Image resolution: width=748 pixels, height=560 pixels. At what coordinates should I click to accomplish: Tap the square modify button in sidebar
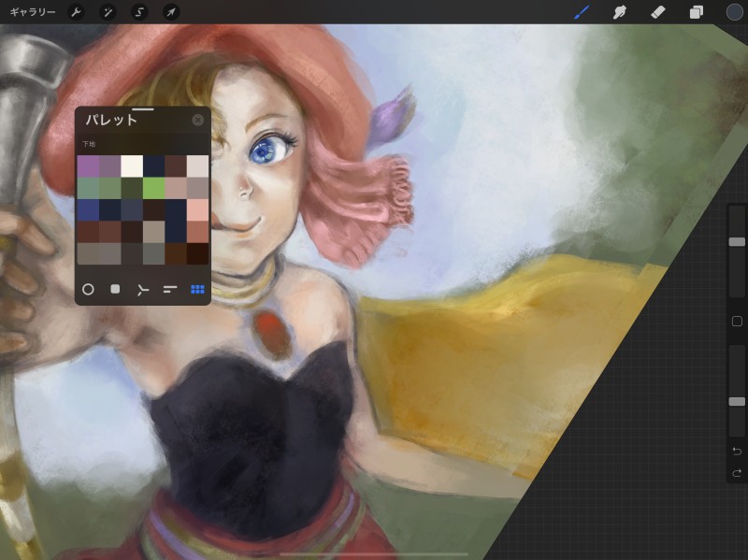pyautogui.click(x=737, y=321)
